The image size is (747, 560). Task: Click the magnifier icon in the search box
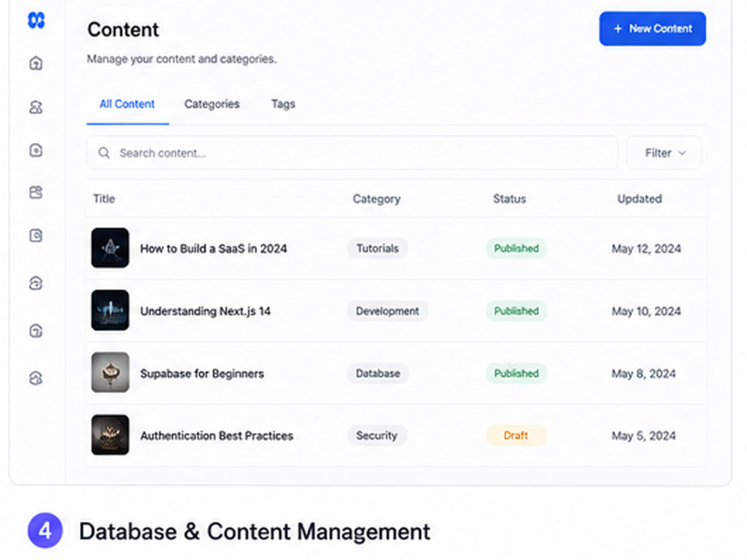click(104, 153)
